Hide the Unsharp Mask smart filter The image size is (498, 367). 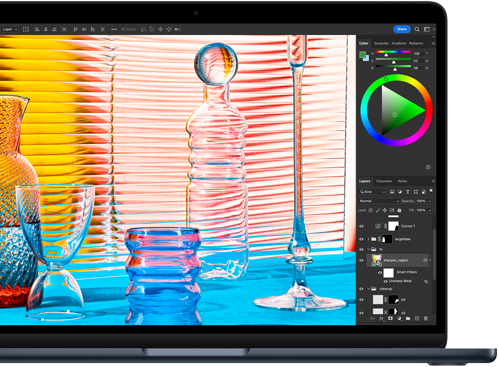pos(385,281)
